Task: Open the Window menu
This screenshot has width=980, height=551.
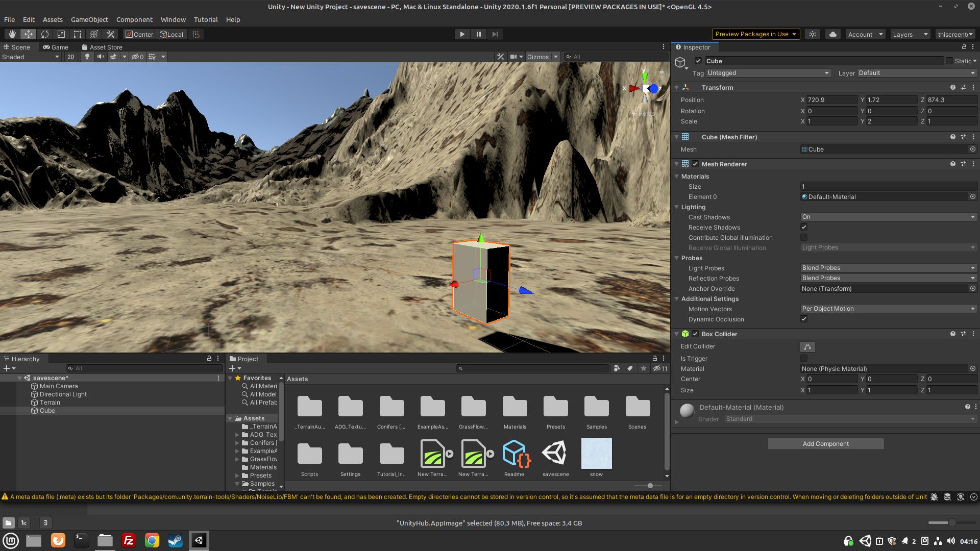Action: [x=173, y=19]
